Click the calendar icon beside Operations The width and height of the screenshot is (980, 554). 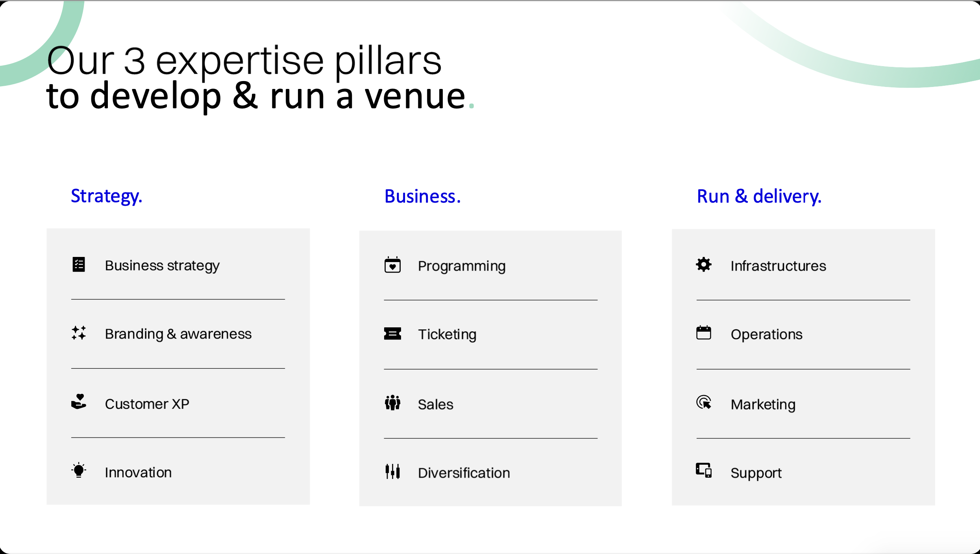click(x=704, y=333)
